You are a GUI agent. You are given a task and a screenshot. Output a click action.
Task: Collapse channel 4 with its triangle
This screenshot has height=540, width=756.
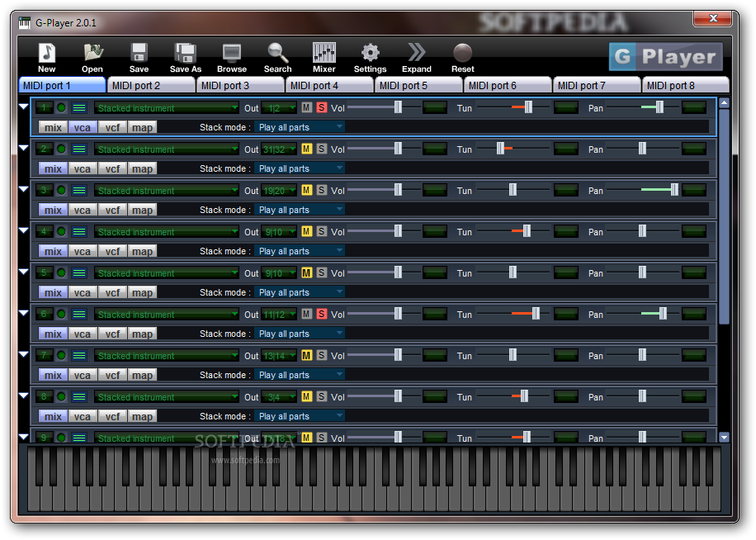[x=24, y=230]
